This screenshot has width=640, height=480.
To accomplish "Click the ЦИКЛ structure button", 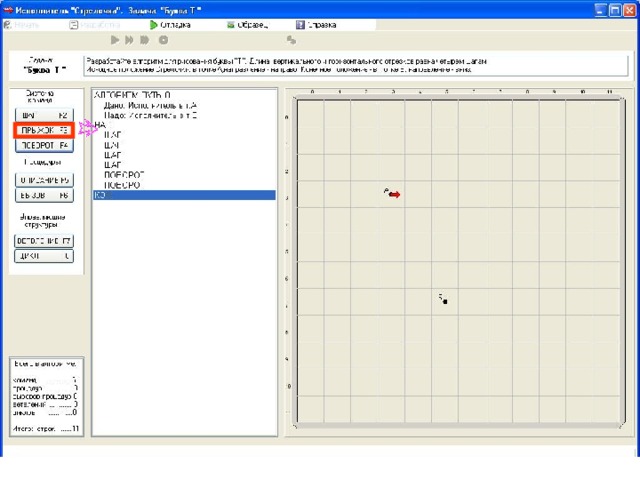I will [44, 256].
